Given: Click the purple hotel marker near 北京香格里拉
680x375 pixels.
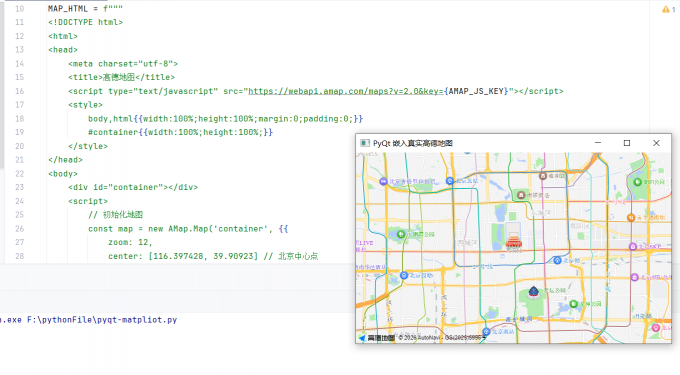Looking at the screenshot, I should [x=383, y=182].
